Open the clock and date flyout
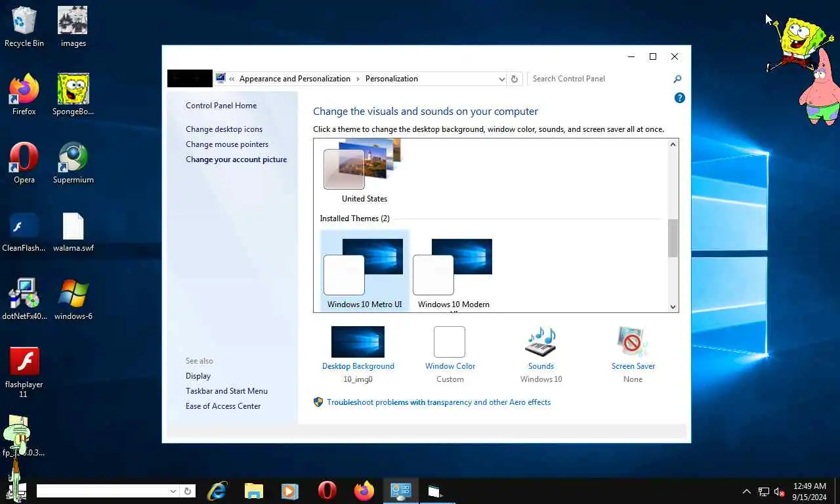Screen dimensions: 840x504 pyautogui.click(x=810, y=492)
